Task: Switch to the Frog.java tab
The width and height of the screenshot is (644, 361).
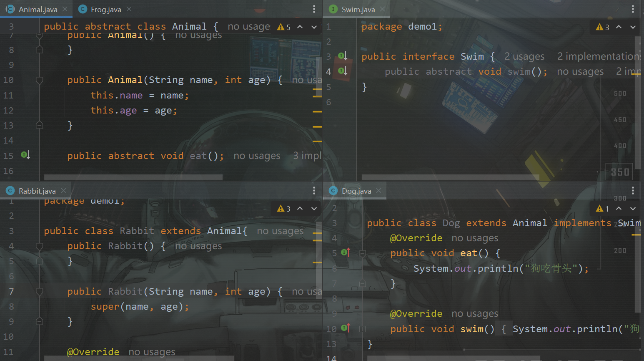Action: click(x=105, y=9)
